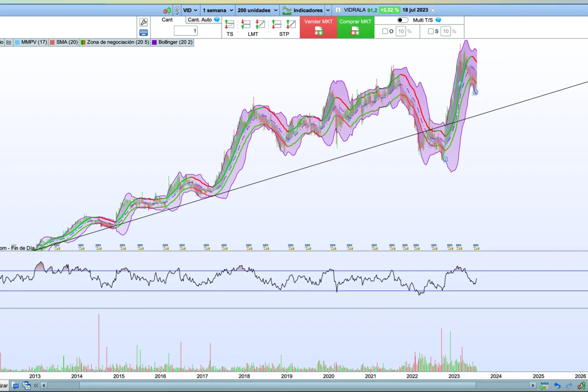Click the indicator list icon left of MMPV
This screenshot has width=588, height=392.
pos(9,42)
